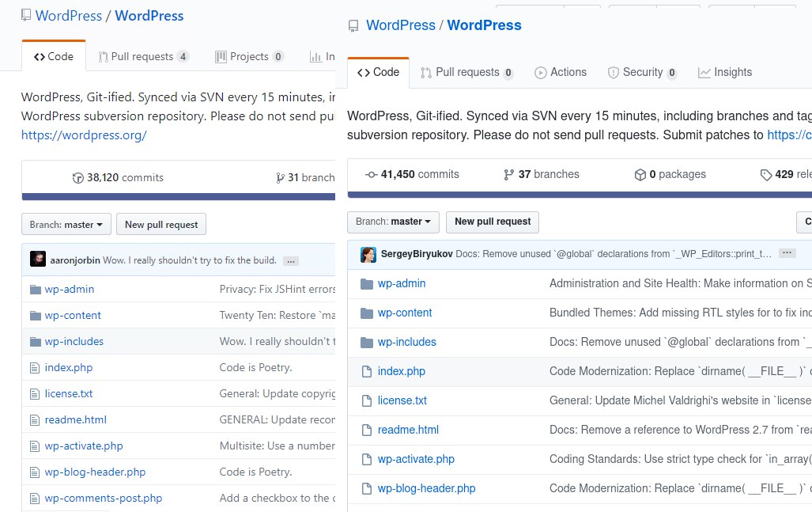Click wp-includes folder icon in left page
Viewport: 812px width, 512px height.
[36, 342]
